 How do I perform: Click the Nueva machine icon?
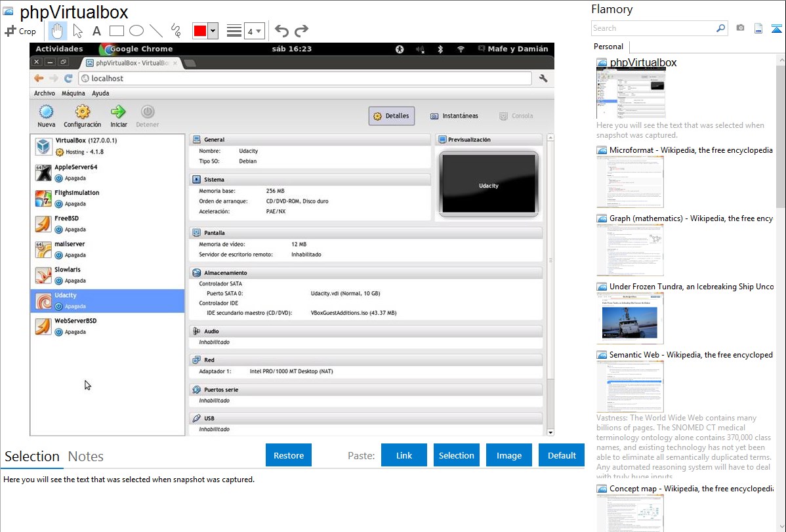click(x=46, y=112)
